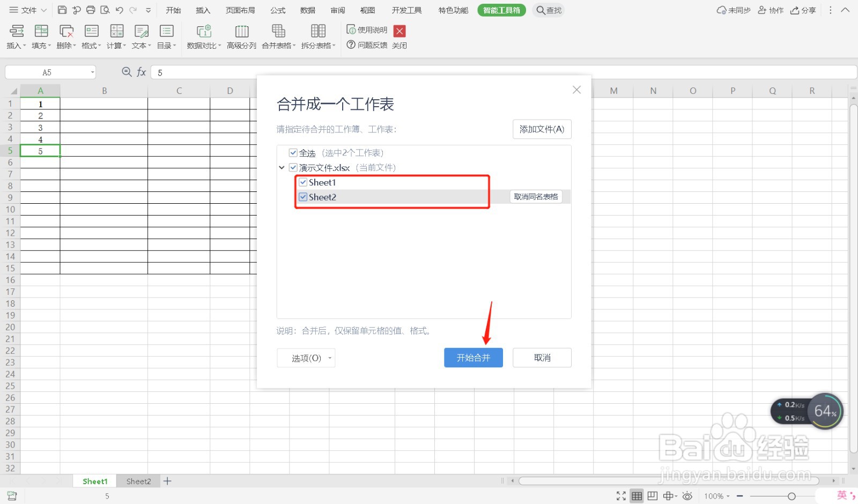Click the 查找 search button
The width and height of the screenshot is (858, 504).
tap(549, 10)
